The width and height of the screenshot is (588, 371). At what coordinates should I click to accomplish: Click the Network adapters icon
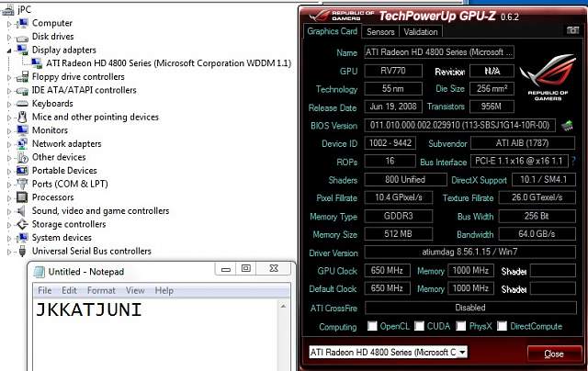[x=22, y=144]
